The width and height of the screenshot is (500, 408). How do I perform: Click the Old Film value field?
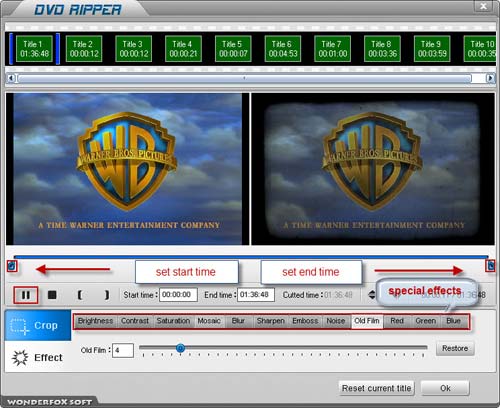(x=123, y=350)
